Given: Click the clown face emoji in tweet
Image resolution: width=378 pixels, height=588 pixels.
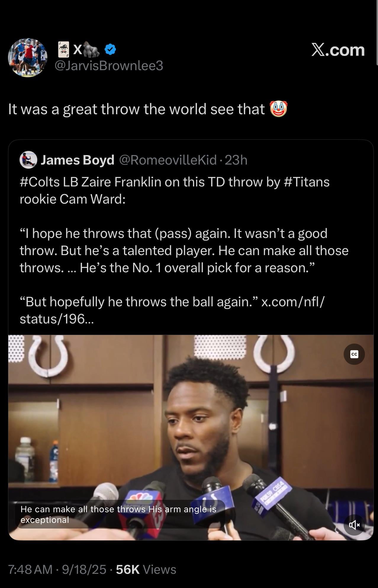Looking at the screenshot, I should pos(279,109).
